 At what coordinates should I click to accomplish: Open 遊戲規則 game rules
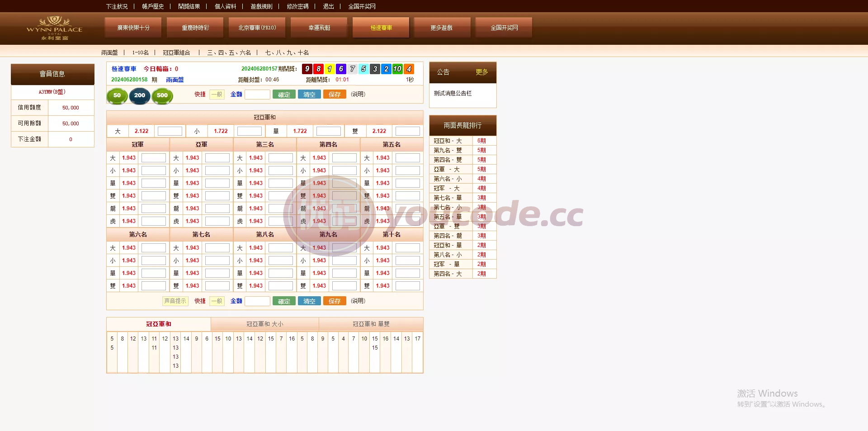coord(261,6)
